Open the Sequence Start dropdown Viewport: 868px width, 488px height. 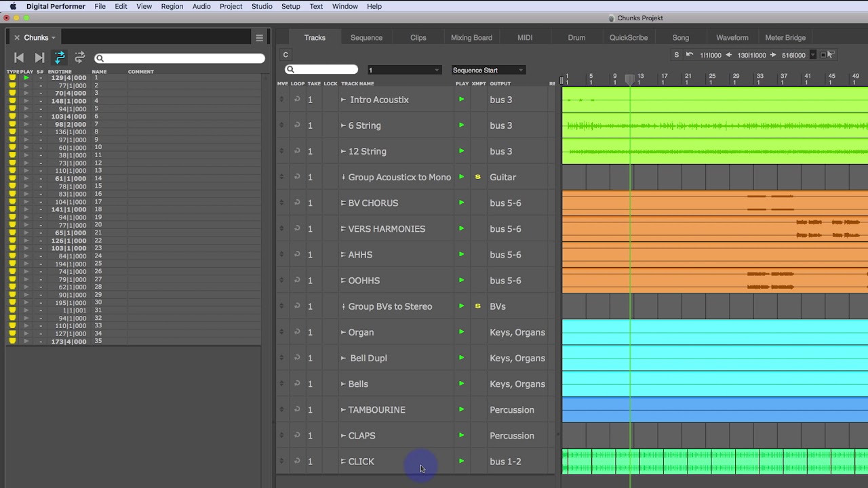pyautogui.click(x=488, y=70)
